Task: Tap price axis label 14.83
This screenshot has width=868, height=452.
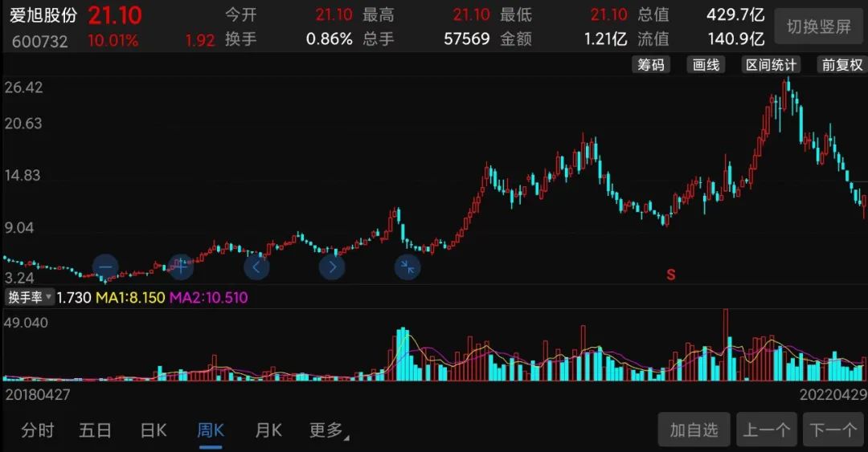Action: click(23, 175)
